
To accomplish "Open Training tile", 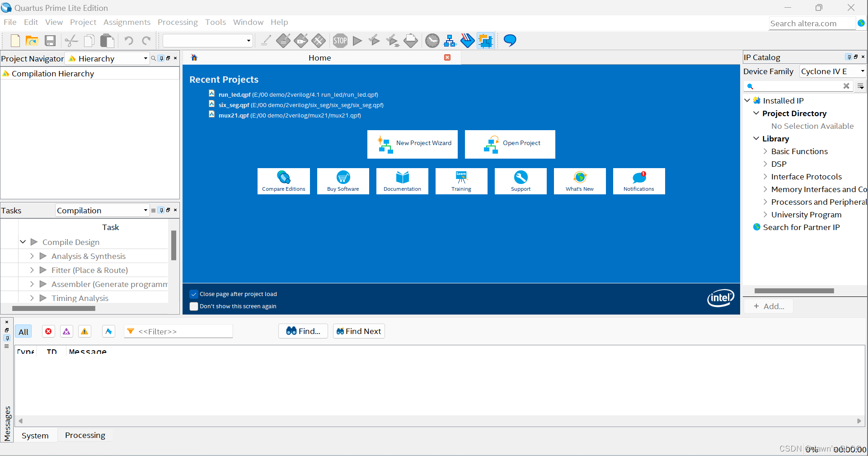I will (461, 181).
